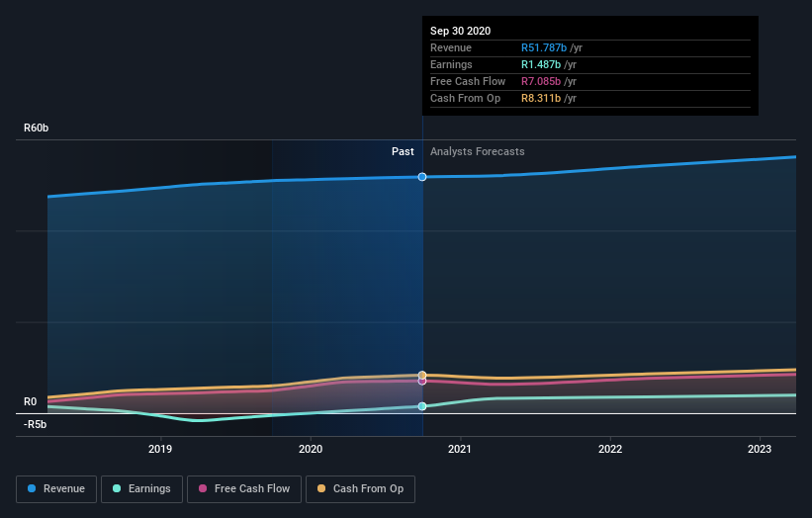Click the -R5b y-axis label
Image resolution: width=812 pixels, height=518 pixels.
coord(35,424)
